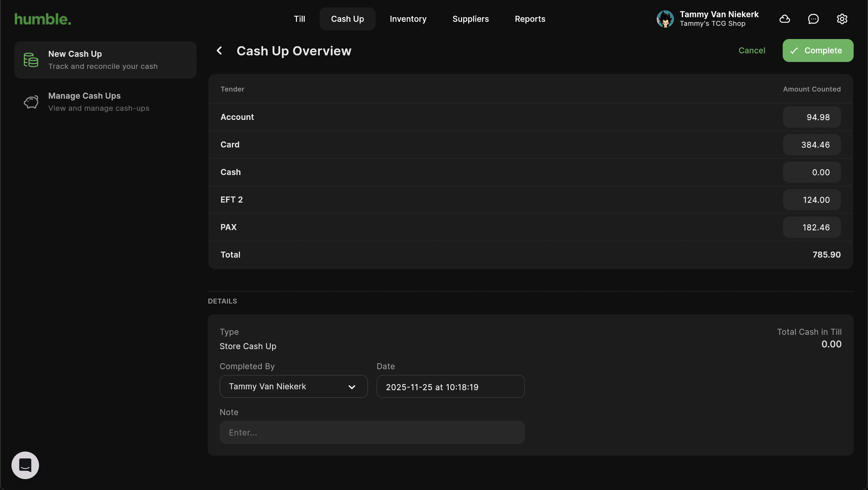Edit the Cash amount counted field

(812, 172)
